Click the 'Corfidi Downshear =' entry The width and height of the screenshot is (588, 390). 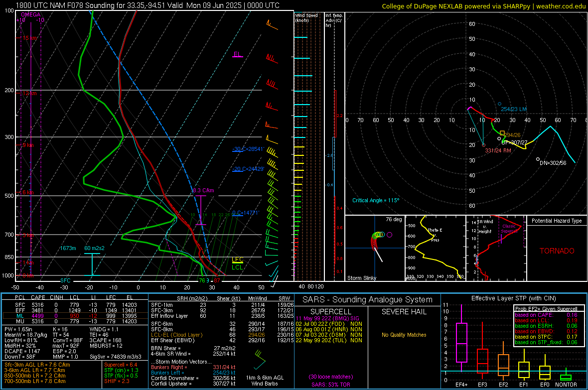(193, 378)
